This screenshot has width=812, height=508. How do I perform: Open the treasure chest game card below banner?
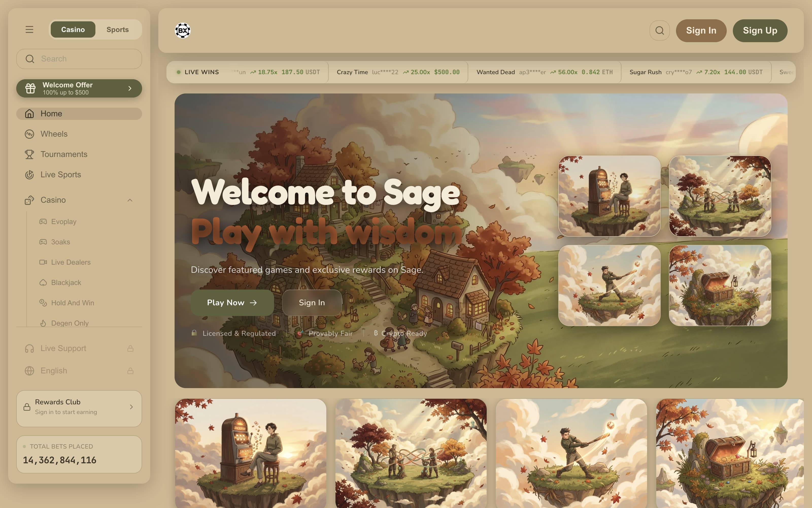730,453
